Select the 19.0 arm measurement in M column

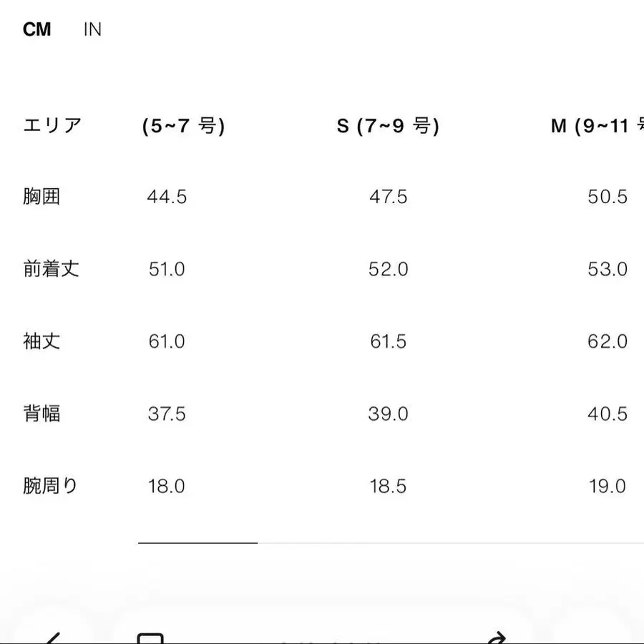(608, 485)
